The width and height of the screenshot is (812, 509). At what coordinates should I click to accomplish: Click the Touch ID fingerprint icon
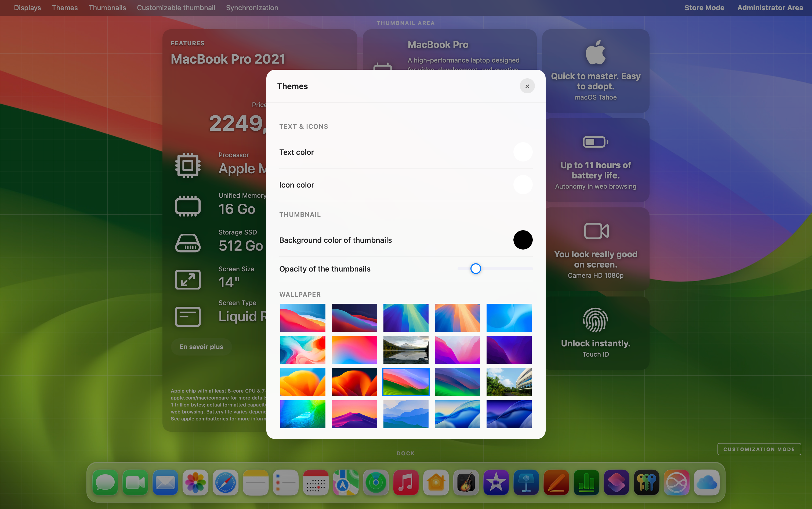(x=596, y=320)
